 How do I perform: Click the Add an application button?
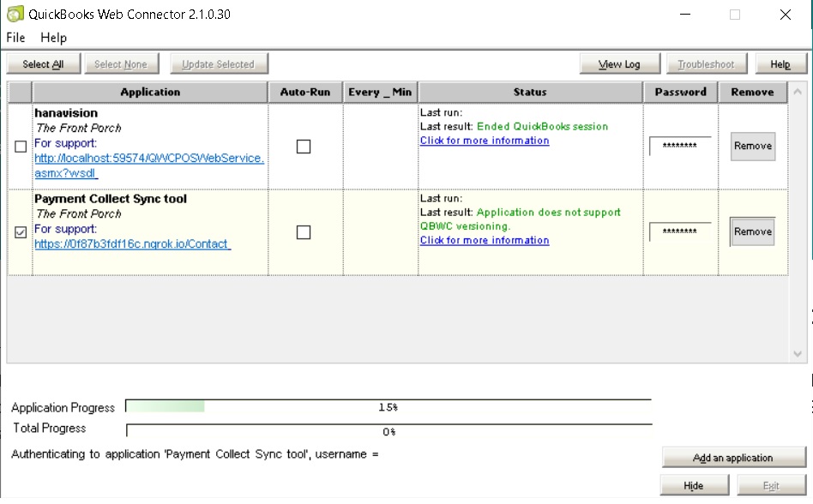click(733, 458)
